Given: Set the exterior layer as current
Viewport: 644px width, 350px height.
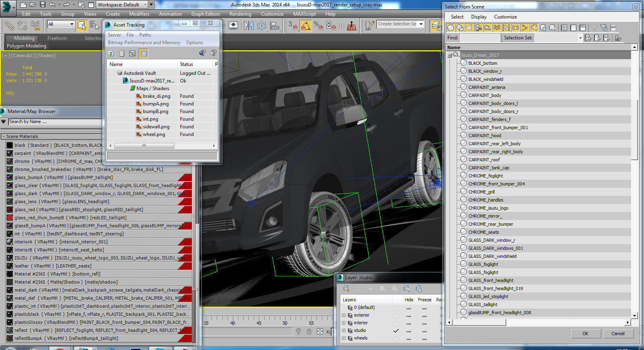Looking at the screenshot, I should [396, 315].
